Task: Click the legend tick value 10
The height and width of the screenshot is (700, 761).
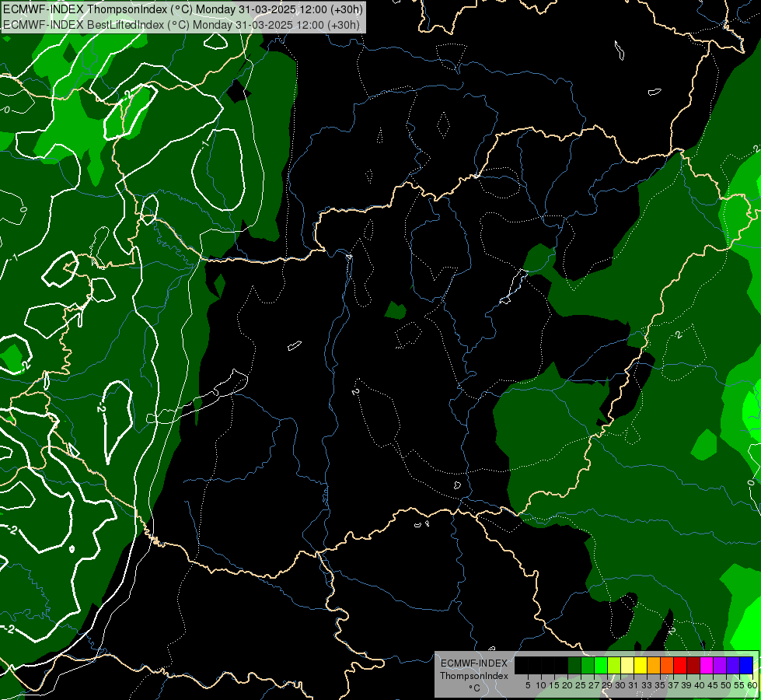Action: 541,685
